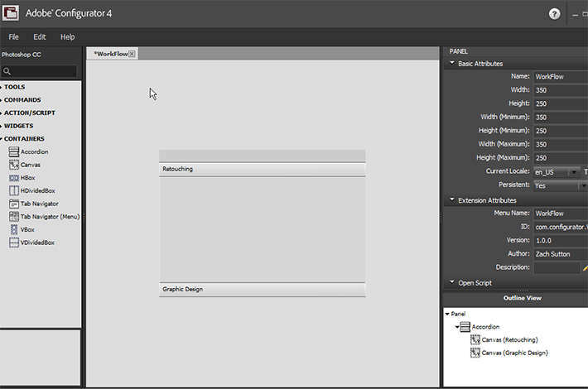This screenshot has height=389, width=588.
Task: Click the Height field
Action: click(561, 103)
